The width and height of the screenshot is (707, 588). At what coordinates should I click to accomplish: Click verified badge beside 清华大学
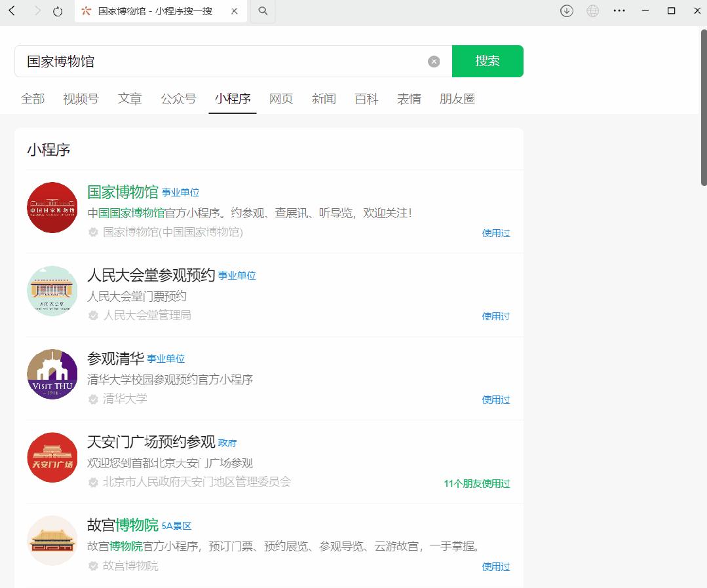click(x=93, y=399)
